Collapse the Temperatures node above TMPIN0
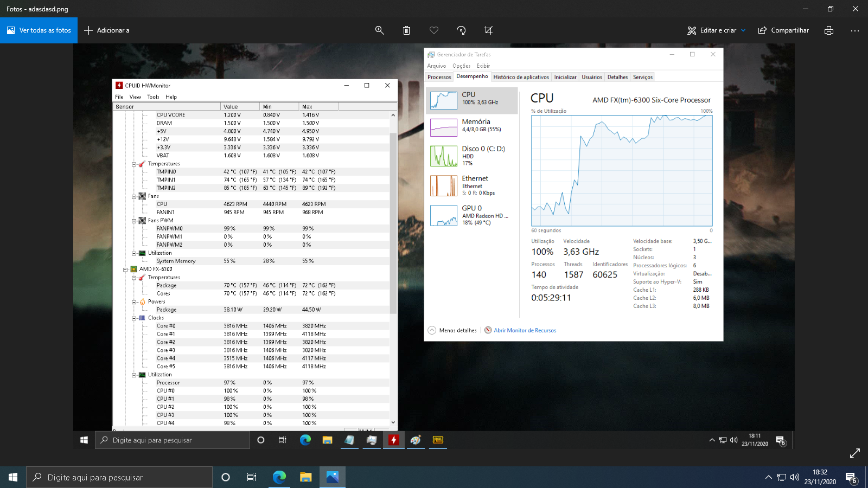Screen dimensions: 868x488 (133, 164)
